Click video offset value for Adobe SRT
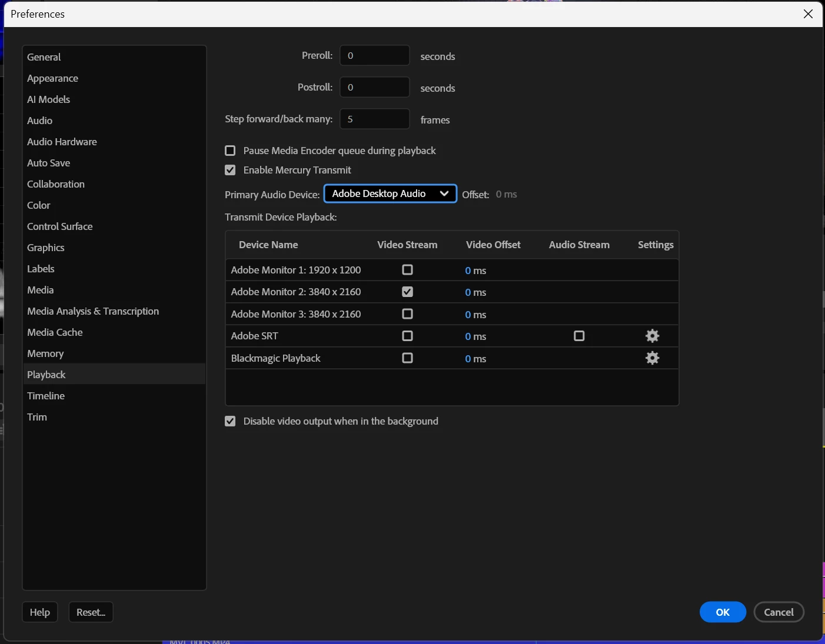This screenshot has width=825, height=644. point(475,336)
